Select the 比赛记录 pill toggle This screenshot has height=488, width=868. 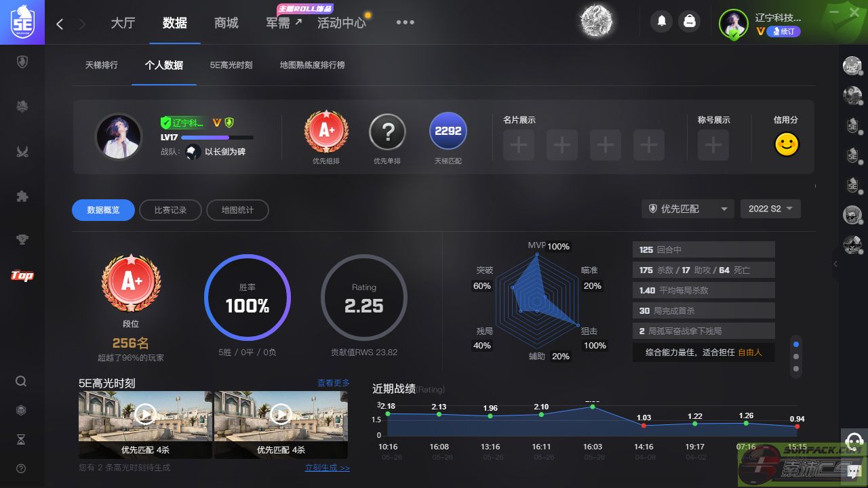point(170,210)
